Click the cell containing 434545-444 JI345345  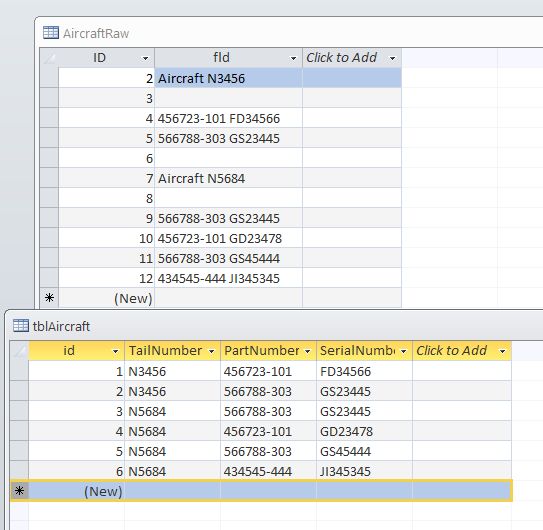(228, 278)
